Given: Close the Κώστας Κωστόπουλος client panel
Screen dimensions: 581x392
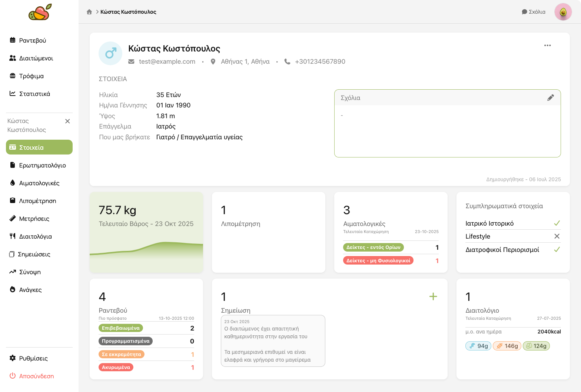Looking at the screenshot, I should tap(67, 121).
